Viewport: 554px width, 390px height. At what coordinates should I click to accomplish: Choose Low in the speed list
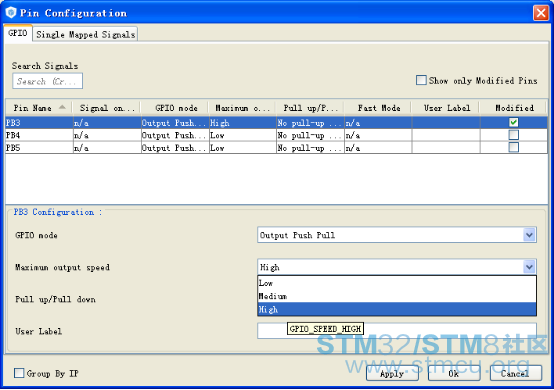tap(397, 283)
